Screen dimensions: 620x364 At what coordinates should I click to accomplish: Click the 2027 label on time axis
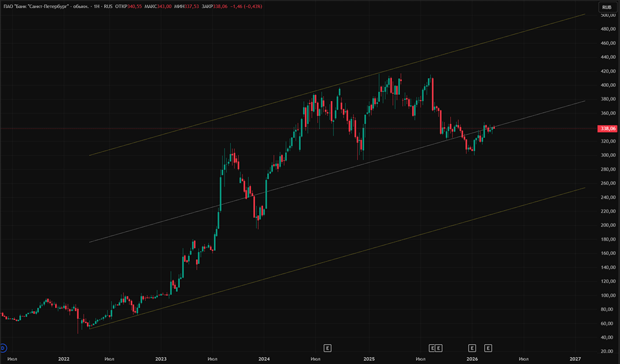(x=575, y=359)
